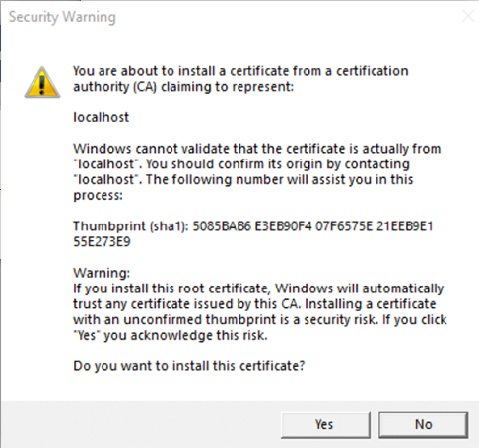Click the Thumbprint (sha1) label
This screenshot has width=479, height=448.
click(x=131, y=226)
